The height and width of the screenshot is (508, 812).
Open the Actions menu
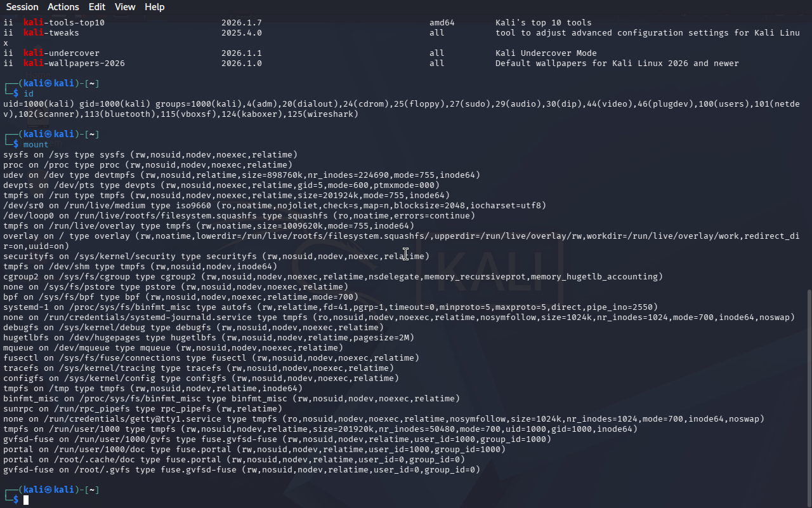63,7
